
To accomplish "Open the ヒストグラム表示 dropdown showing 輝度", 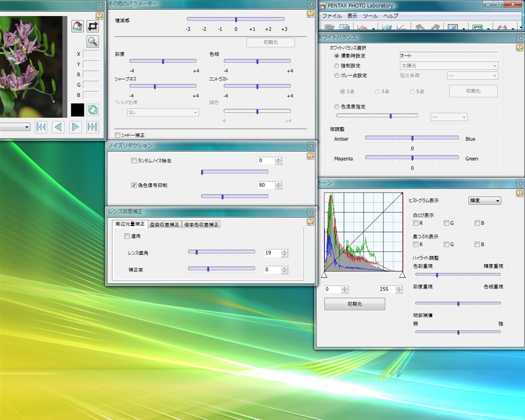I will (x=484, y=201).
